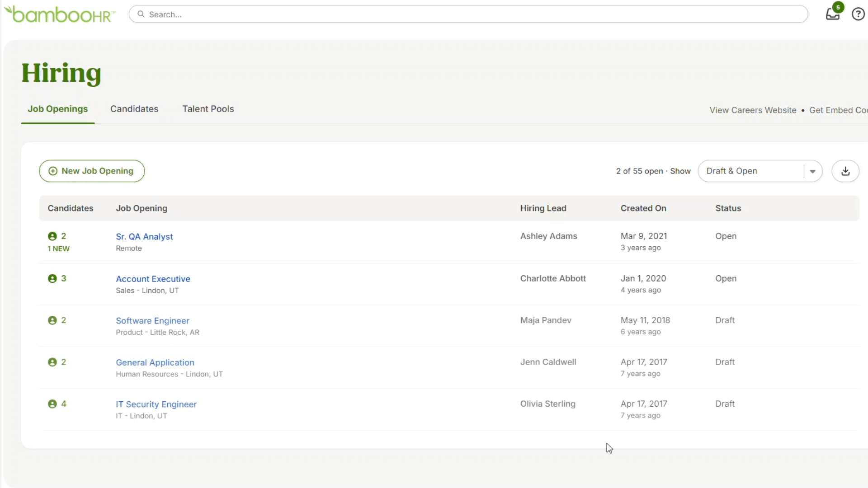The width and height of the screenshot is (868, 488).
Task: Click 'Product - Little Rock, AR' location text
Action: coord(157,333)
